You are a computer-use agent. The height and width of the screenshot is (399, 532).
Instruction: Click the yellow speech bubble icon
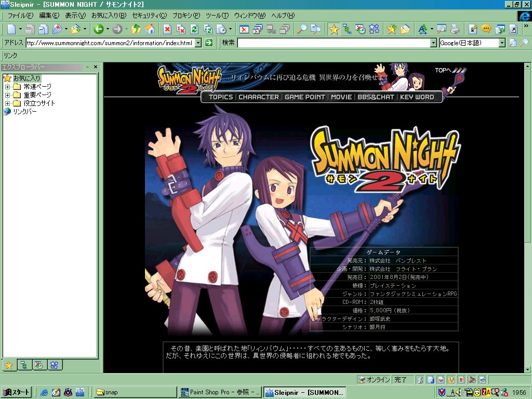coord(486,29)
